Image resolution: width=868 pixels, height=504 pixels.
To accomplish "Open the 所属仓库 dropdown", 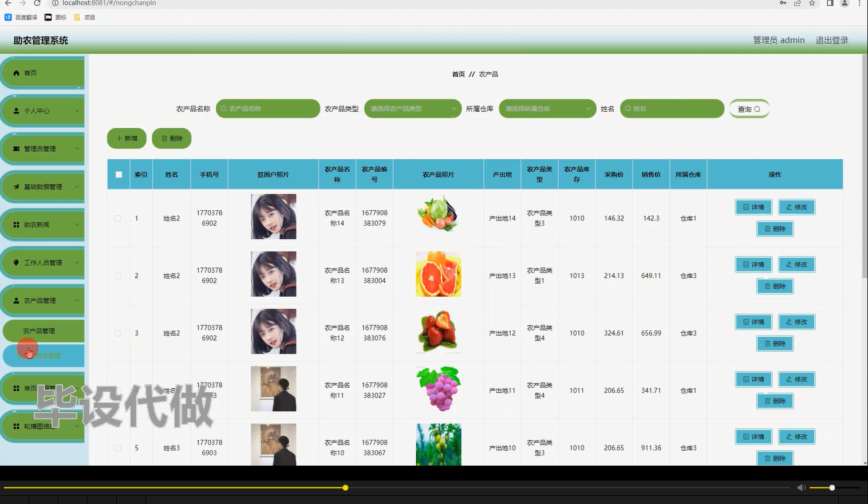I will click(x=548, y=109).
